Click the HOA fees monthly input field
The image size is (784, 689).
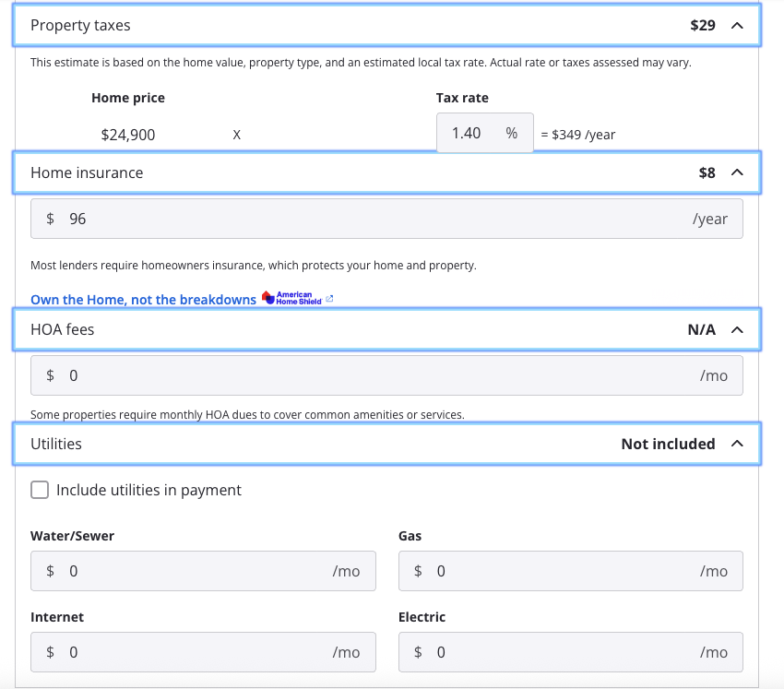coord(369,376)
